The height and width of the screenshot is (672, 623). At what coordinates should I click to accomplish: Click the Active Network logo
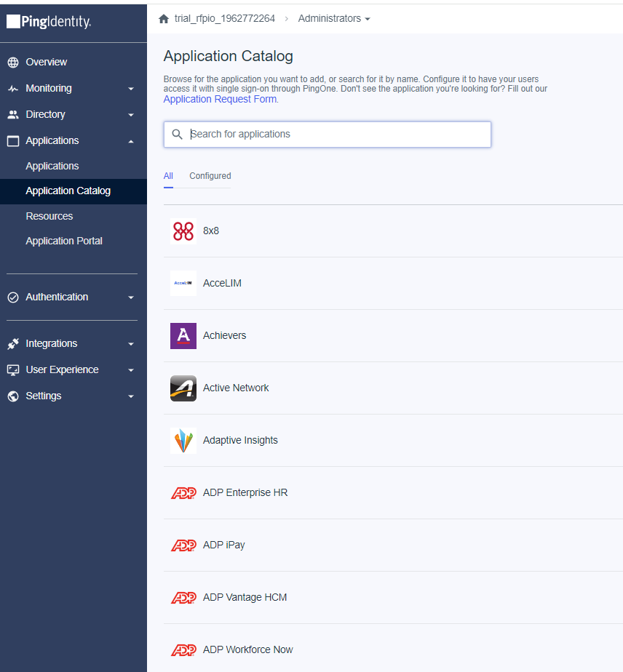click(x=183, y=388)
